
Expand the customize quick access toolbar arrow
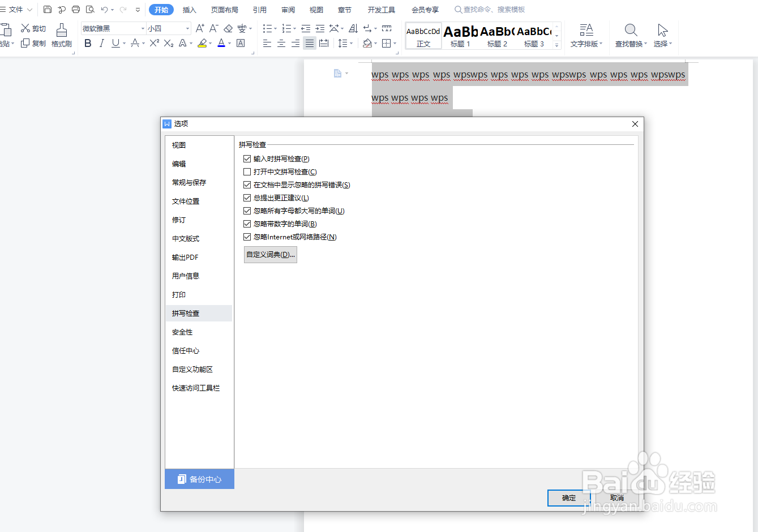(x=138, y=10)
